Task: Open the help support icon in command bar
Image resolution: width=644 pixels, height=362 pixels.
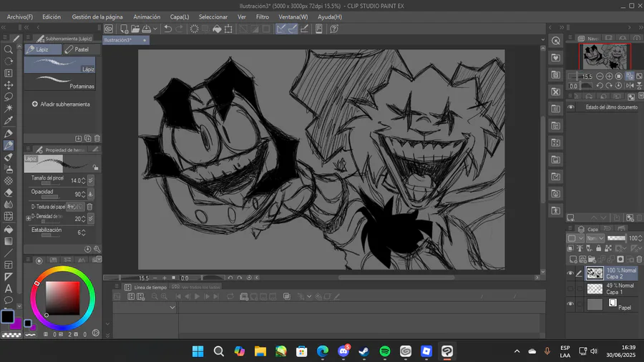Action: click(x=334, y=29)
